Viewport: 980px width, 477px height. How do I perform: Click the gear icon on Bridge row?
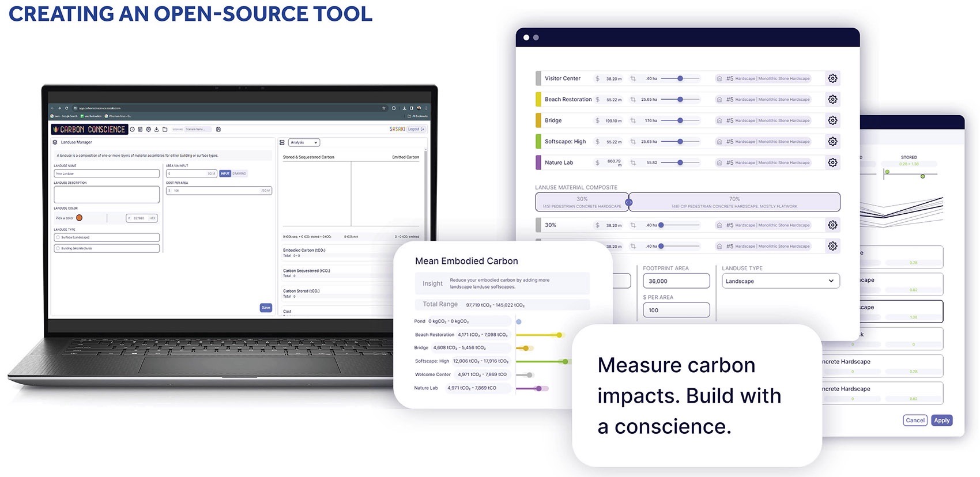point(832,120)
